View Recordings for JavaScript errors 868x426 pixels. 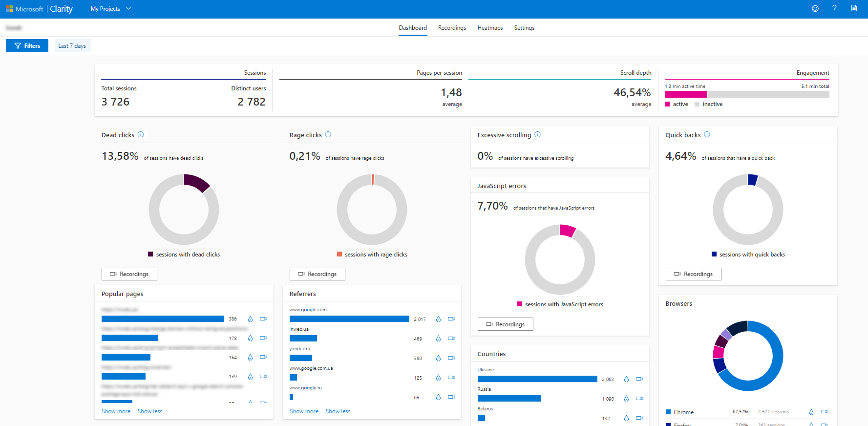(x=506, y=324)
